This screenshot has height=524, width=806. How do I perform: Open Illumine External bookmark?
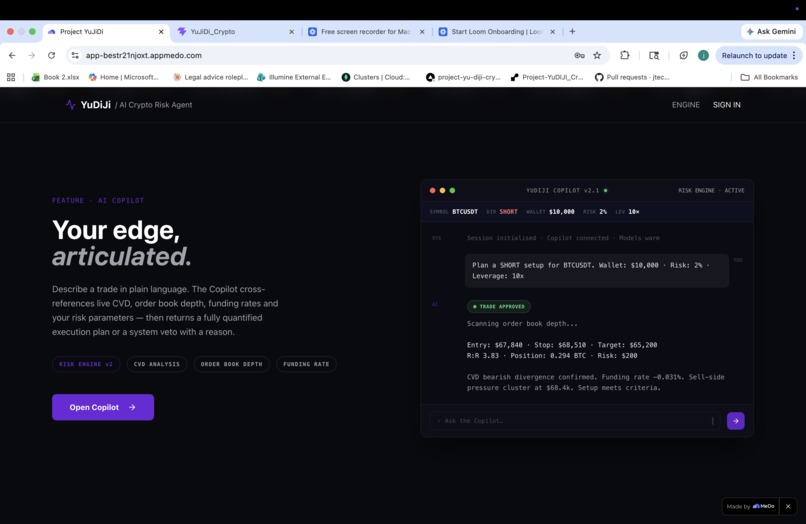point(294,77)
